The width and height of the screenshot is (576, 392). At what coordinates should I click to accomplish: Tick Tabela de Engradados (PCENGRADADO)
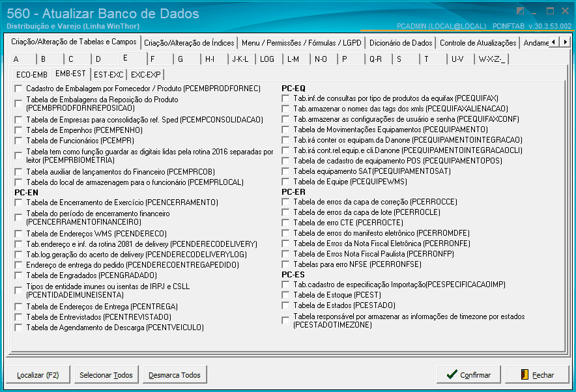tap(18, 275)
